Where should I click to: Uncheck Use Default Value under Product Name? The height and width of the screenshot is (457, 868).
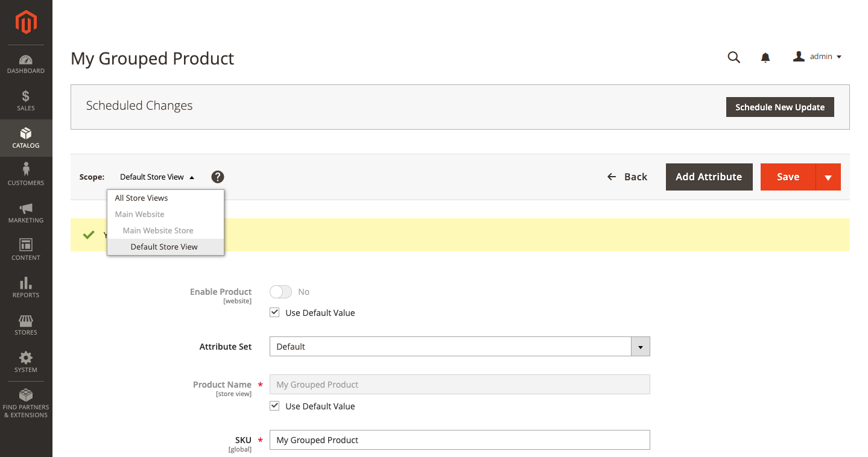[274, 405]
